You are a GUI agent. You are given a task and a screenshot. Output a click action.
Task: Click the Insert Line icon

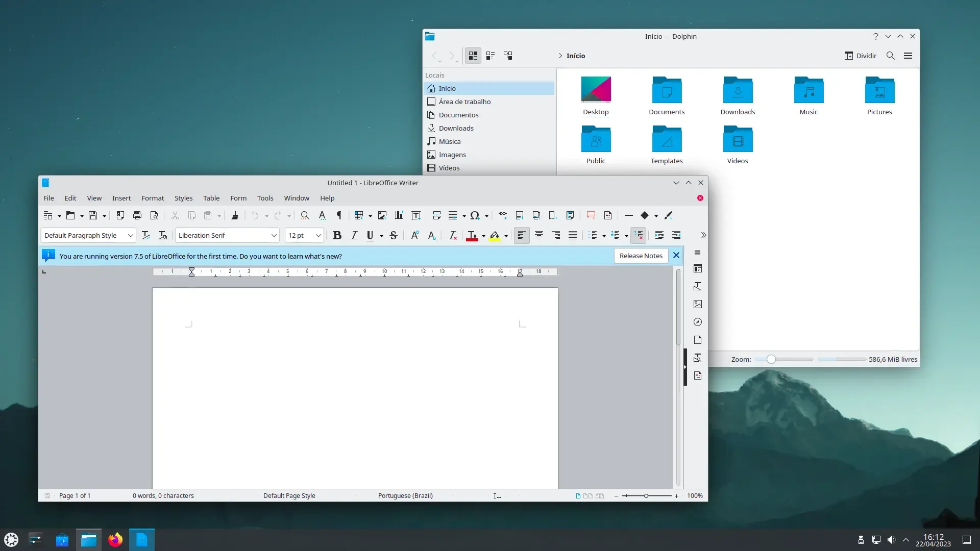tap(629, 215)
